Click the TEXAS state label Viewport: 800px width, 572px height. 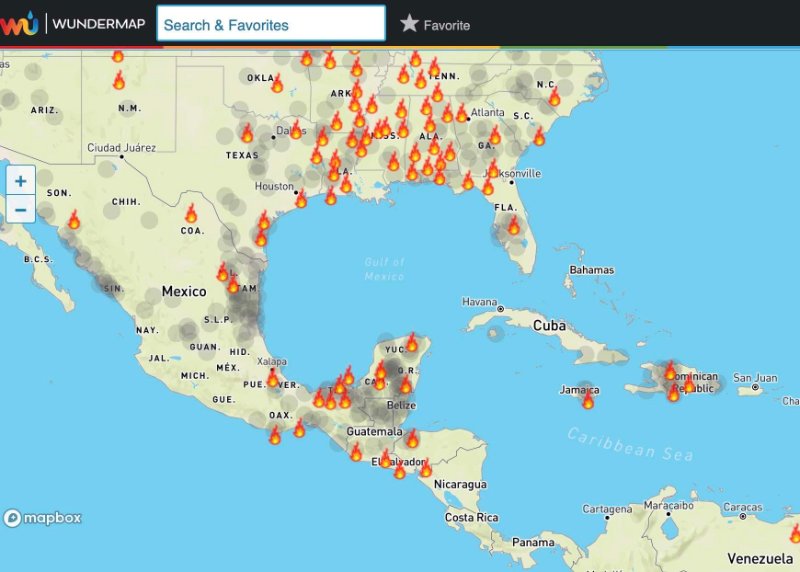point(242,155)
